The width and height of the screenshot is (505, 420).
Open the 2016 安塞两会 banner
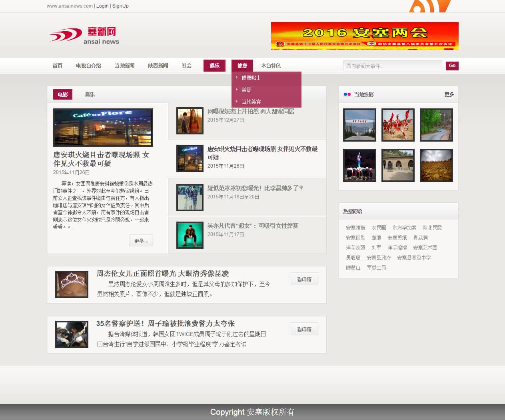[364, 36]
